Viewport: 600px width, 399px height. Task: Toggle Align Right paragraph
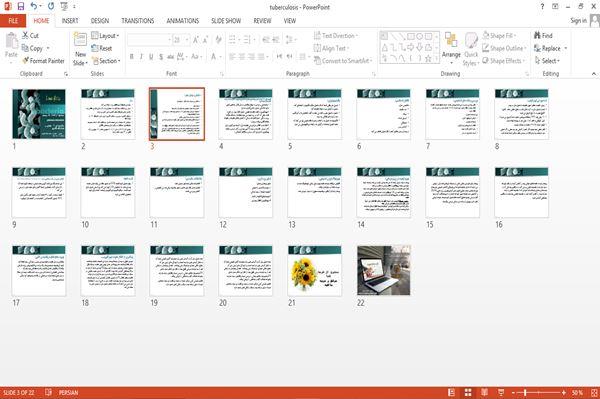click(x=251, y=57)
